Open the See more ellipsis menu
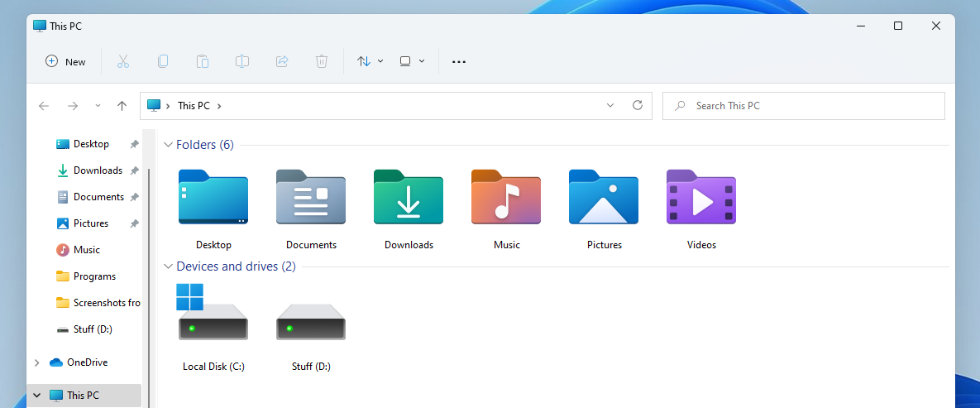980x408 pixels. (459, 62)
